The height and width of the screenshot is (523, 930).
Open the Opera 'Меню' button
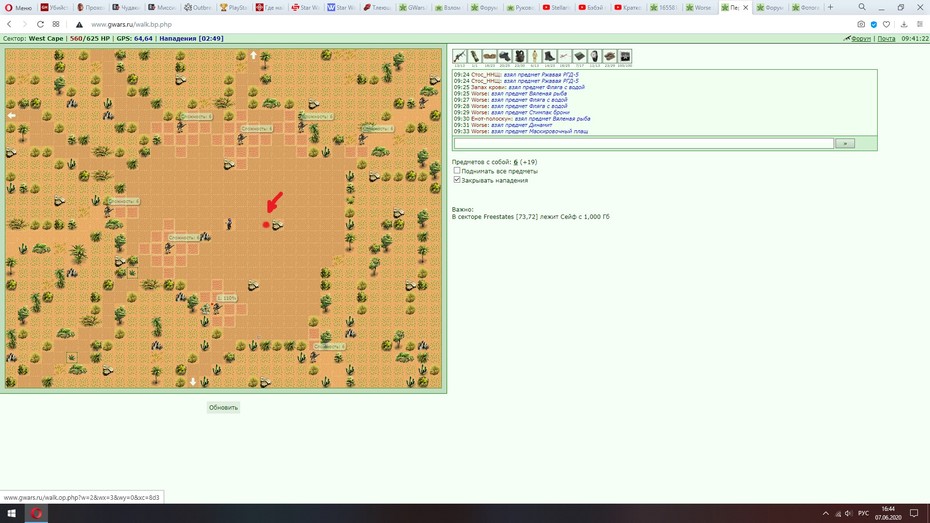tap(18, 7)
